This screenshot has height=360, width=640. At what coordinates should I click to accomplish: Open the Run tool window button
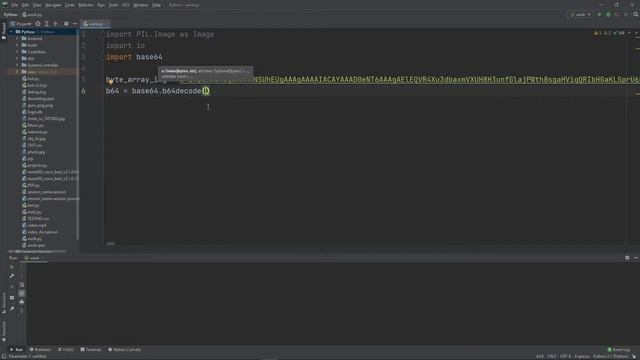(x=17, y=350)
